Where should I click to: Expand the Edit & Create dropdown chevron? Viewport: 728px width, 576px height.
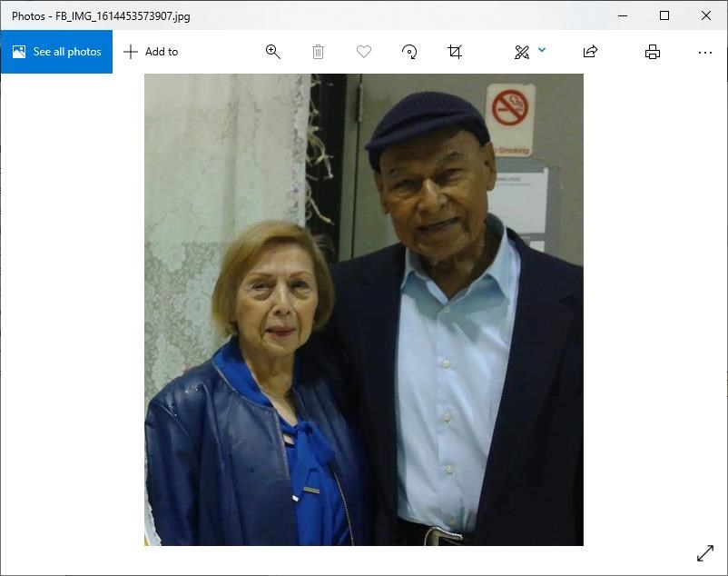(x=542, y=52)
